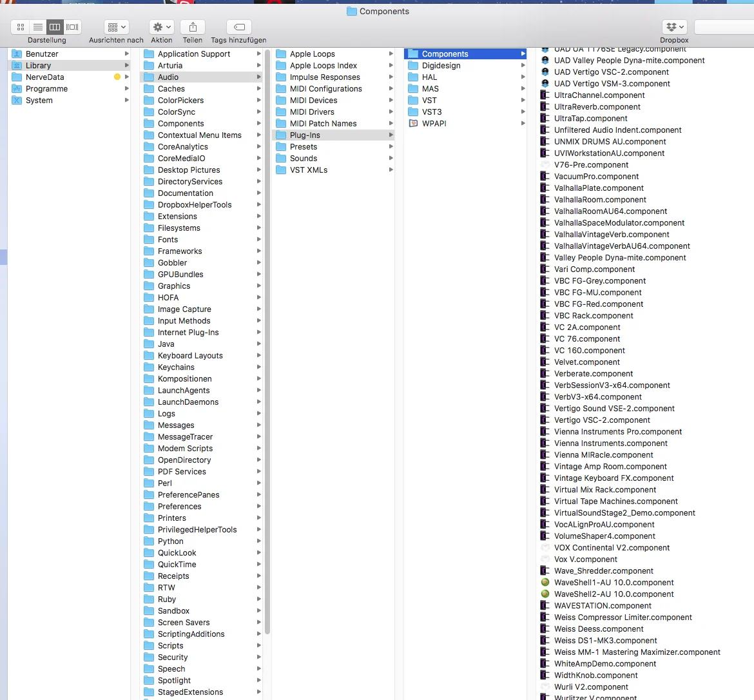Select WAVESTATION.component file
The height and width of the screenshot is (700, 754).
tap(603, 606)
